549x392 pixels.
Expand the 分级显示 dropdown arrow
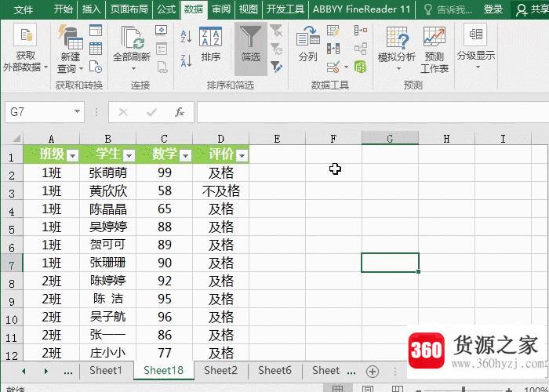point(478,67)
